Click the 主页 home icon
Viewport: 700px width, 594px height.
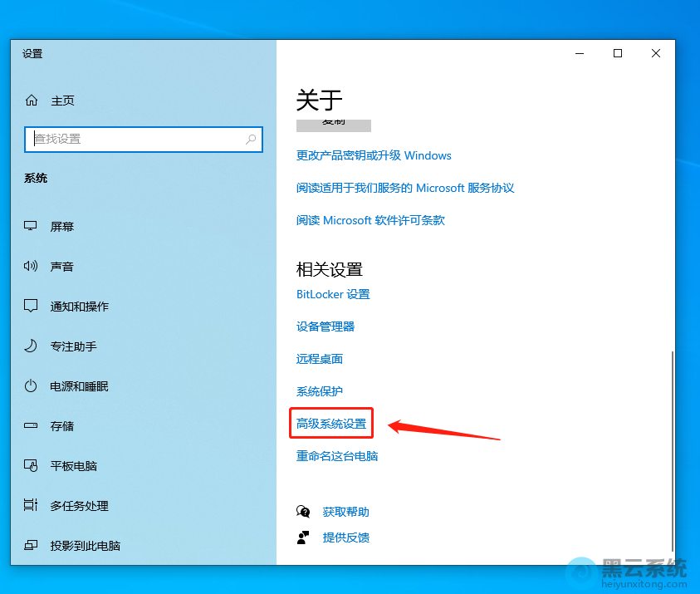click(x=31, y=100)
